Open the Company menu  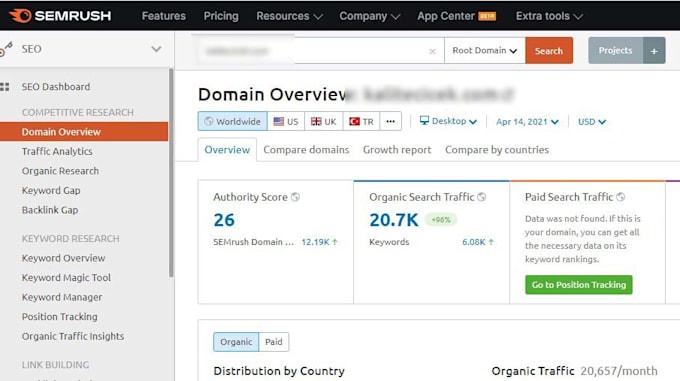pyautogui.click(x=369, y=16)
